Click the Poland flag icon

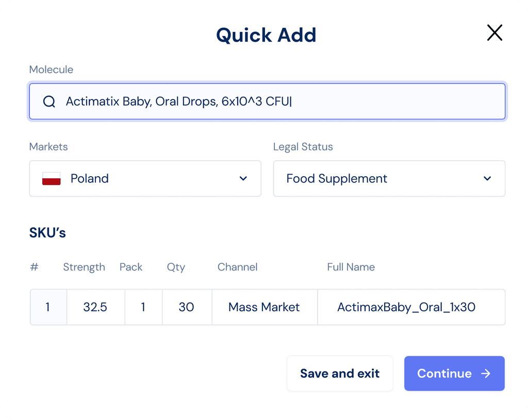point(52,179)
